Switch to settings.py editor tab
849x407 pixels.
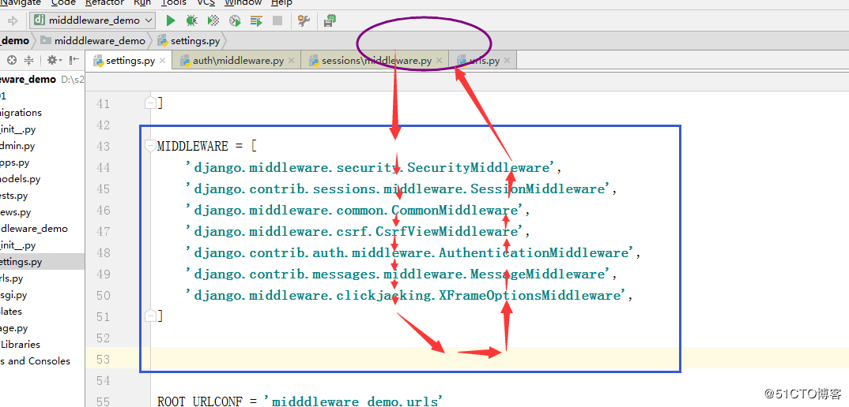129,61
